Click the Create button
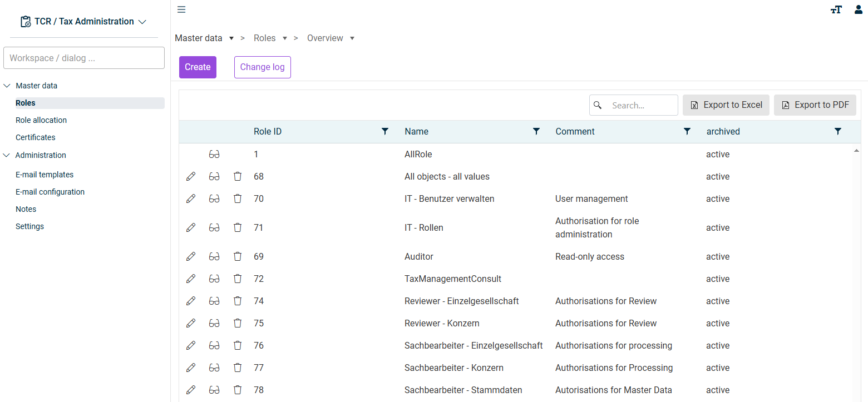868x402 pixels. (198, 67)
